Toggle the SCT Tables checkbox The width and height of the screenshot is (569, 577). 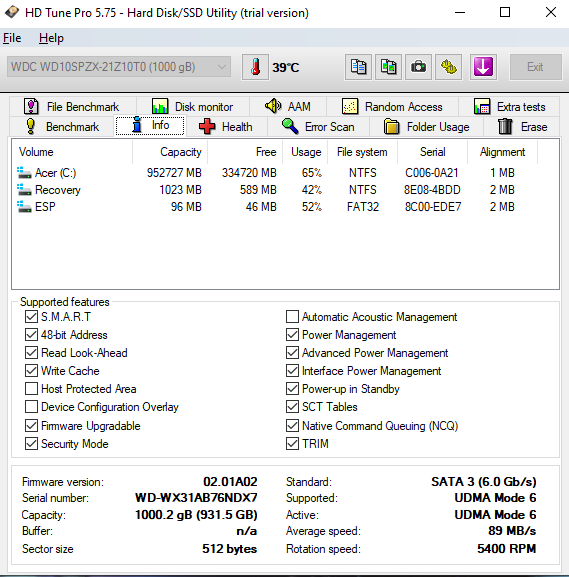[x=292, y=407]
